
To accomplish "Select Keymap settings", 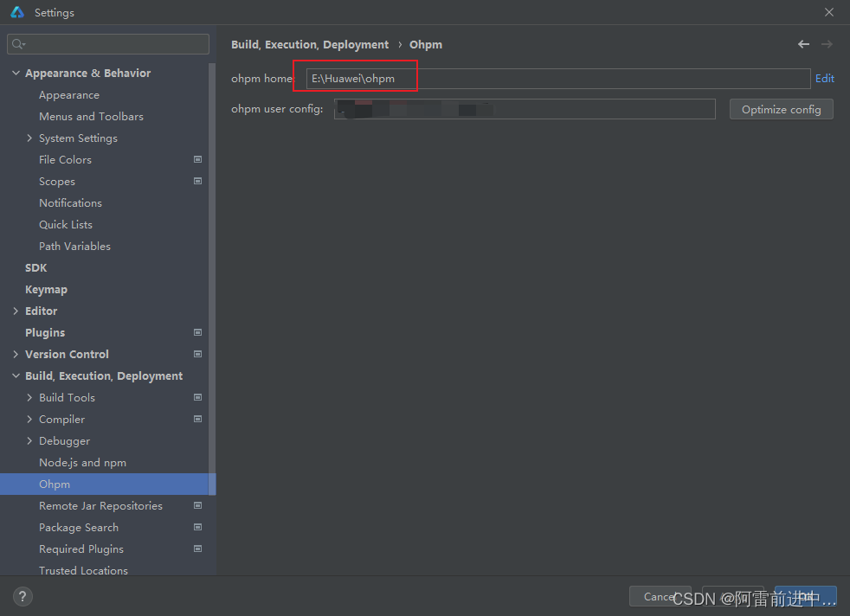I will click(x=46, y=289).
